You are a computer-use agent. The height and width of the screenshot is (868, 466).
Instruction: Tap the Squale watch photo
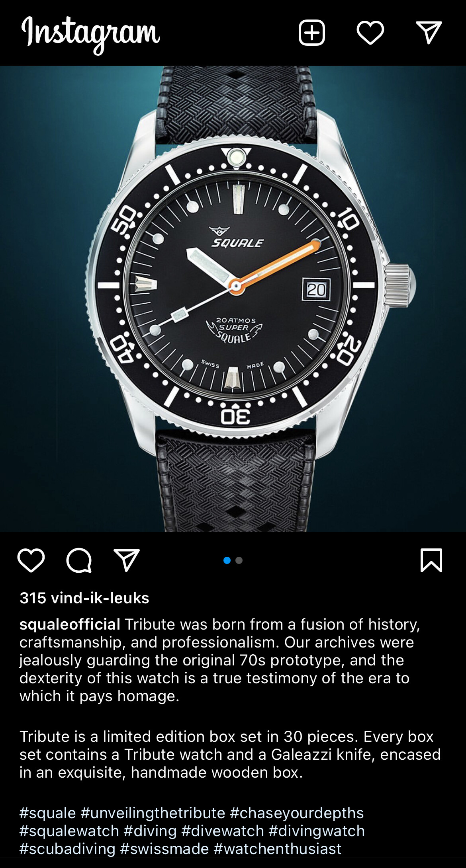pos(233,298)
